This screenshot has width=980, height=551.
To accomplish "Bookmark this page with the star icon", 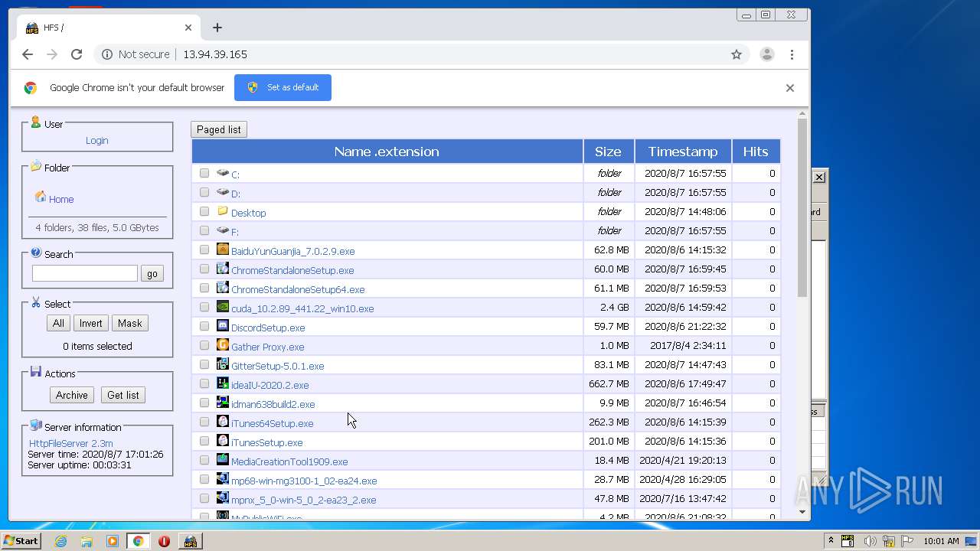I will (737, 54).
